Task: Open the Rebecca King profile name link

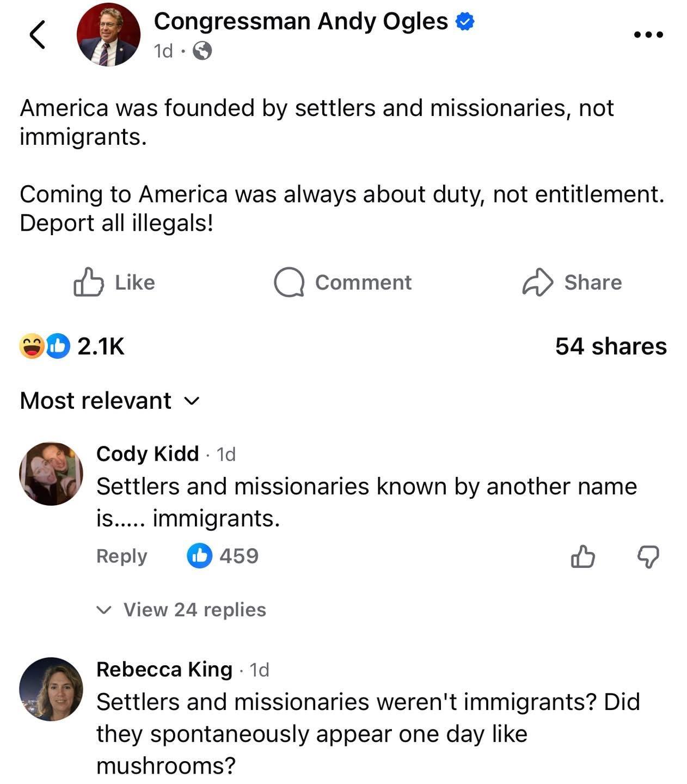Action: [x=164, y=669]
